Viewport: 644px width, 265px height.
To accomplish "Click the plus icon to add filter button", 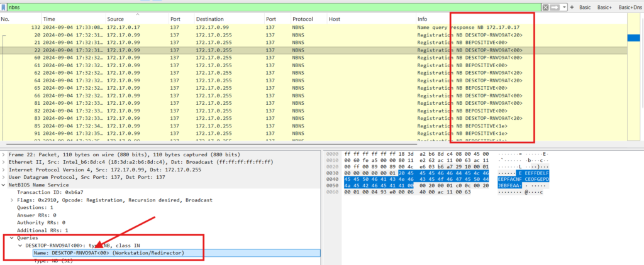I will pos(572,7).
